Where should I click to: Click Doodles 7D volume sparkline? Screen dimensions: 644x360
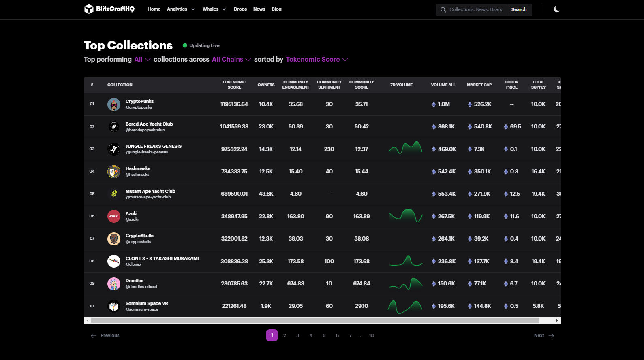pyautogui.click(x=405, y=283)
